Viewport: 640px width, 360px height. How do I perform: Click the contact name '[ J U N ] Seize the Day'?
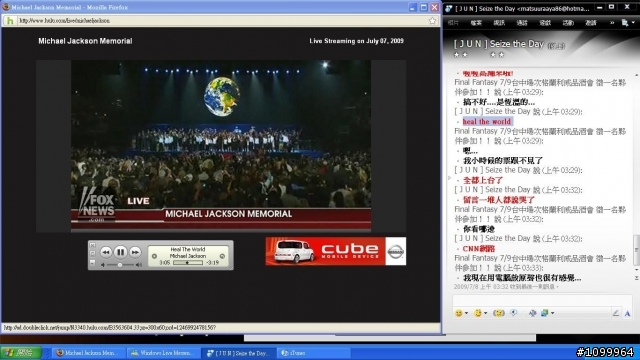click(499, 44)
